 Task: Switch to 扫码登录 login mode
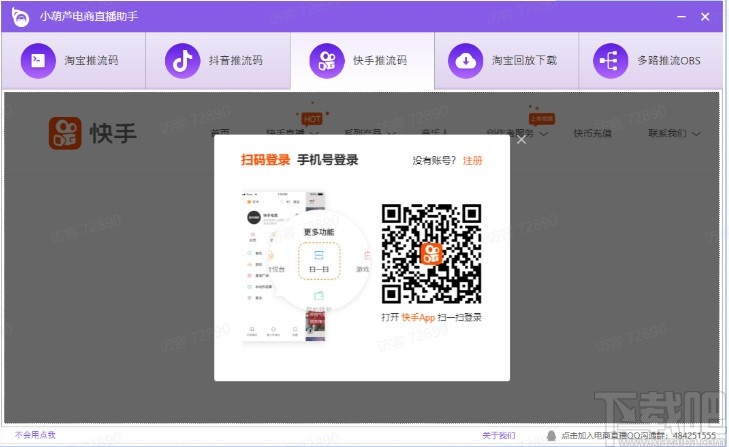265,160
